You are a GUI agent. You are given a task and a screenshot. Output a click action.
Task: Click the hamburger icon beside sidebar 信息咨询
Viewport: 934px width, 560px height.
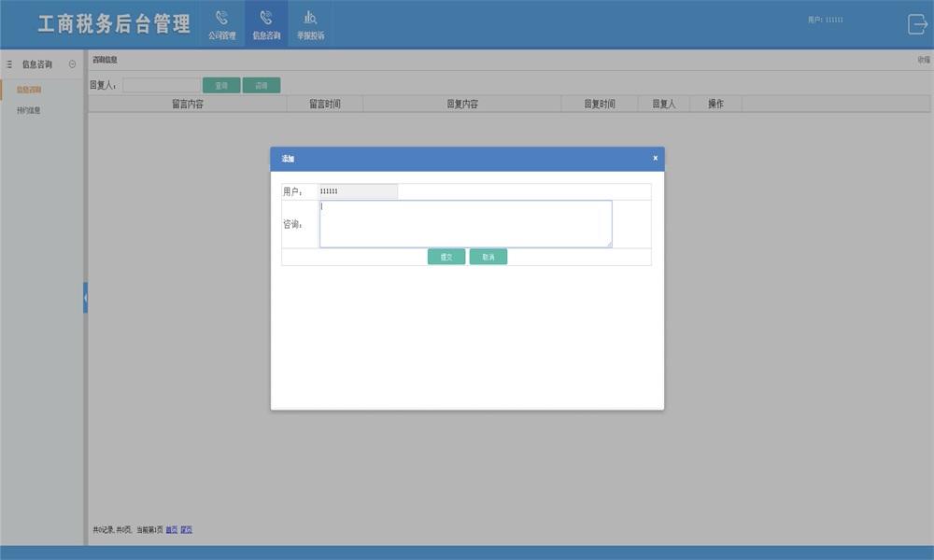click(9, 64)
